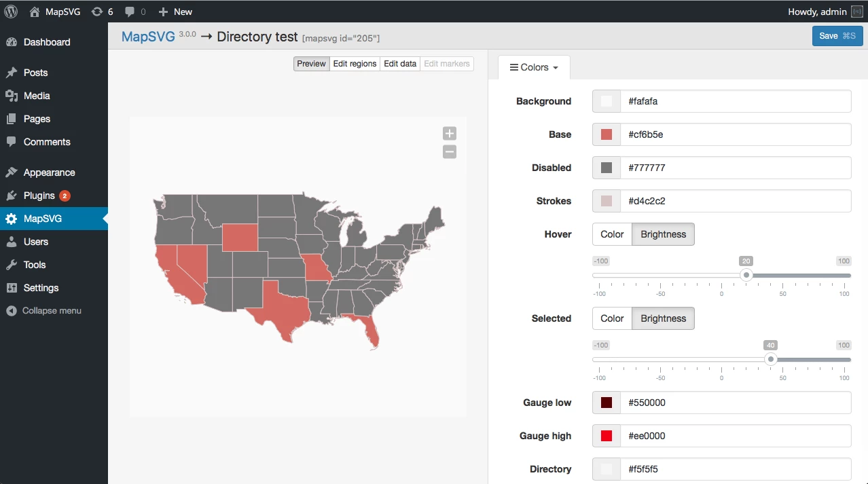
Task: Set Hover mode to Color
Action: [611, 234]
